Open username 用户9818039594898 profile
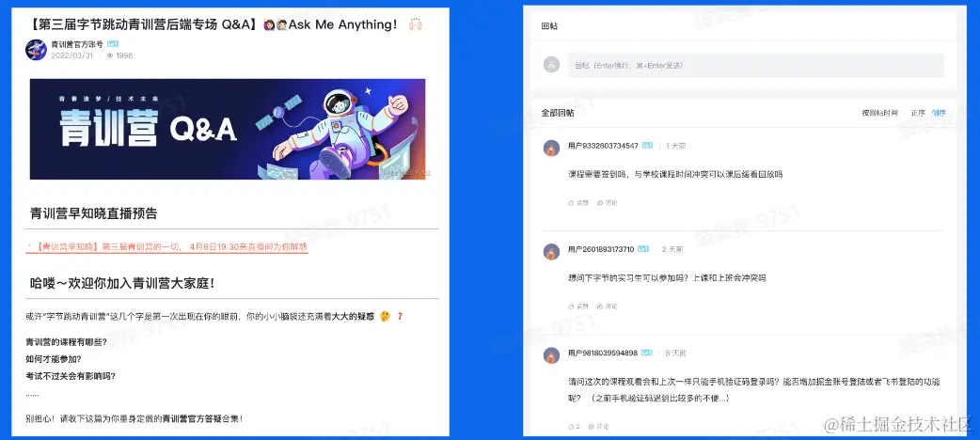 [x=603, y=354]
